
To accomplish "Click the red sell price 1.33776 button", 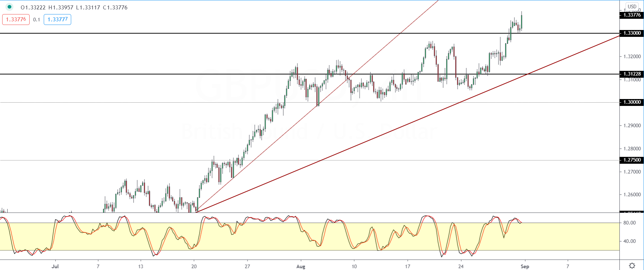I will point(16,20).
